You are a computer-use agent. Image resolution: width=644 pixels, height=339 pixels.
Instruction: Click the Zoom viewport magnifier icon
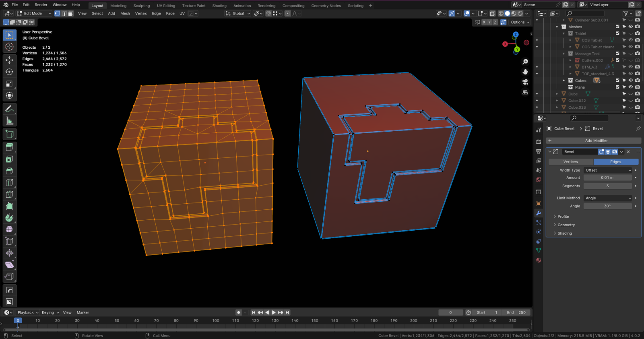click(525, 62)
